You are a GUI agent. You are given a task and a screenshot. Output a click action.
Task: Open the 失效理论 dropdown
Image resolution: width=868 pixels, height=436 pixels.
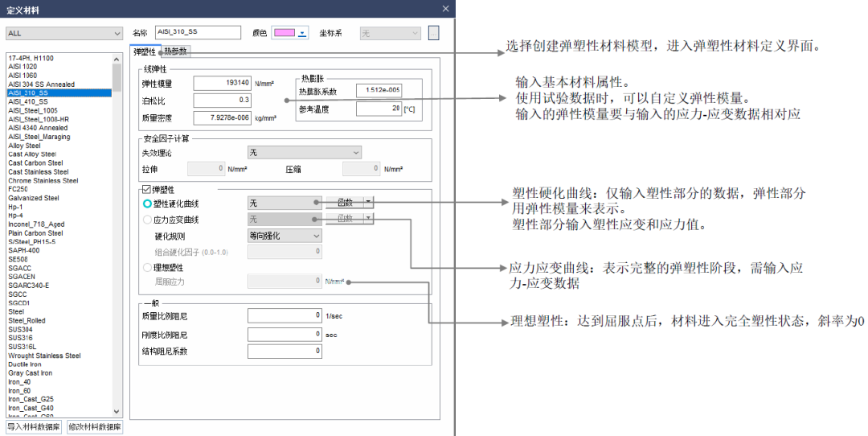[x=305, y=152]
